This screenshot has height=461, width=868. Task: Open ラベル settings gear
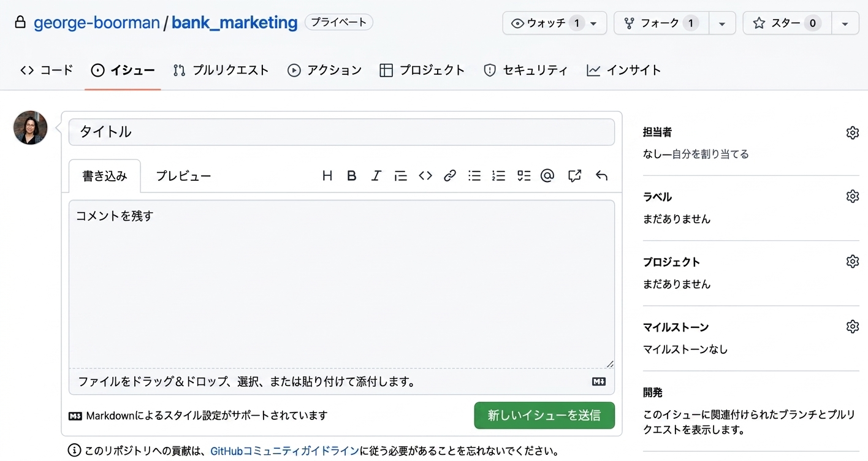[852, 196]
